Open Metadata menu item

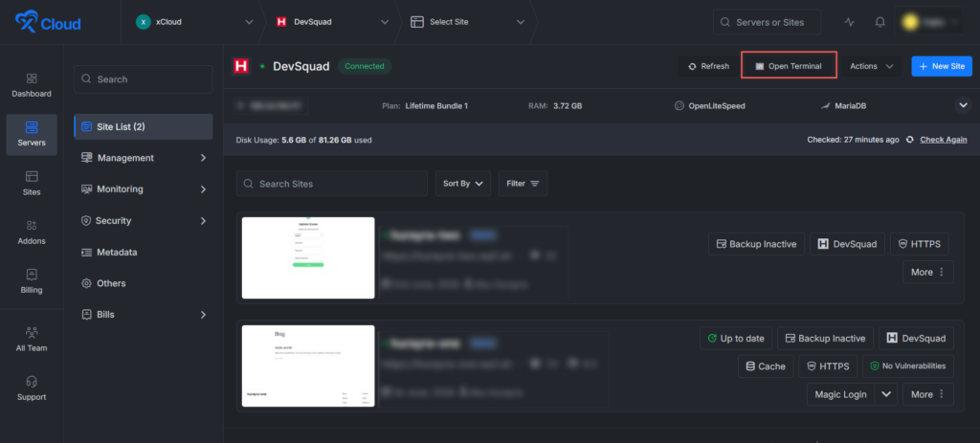pyautogui.click(x=144, y=252)
